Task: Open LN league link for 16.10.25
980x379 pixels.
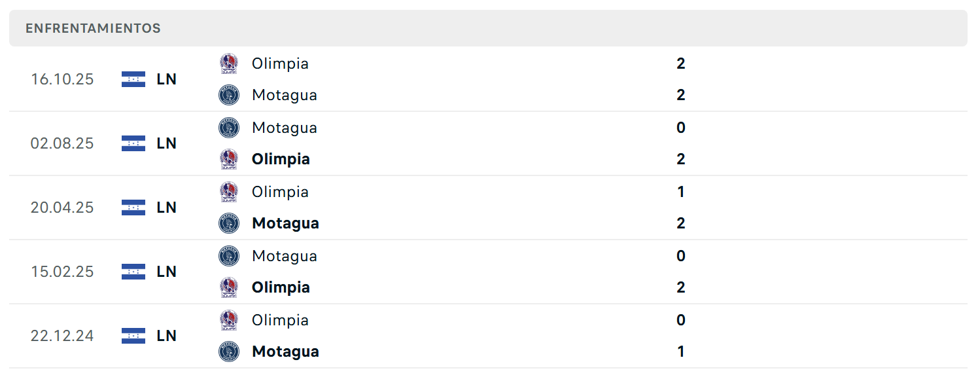Action: pyautogui.click(x=167, y=79)
